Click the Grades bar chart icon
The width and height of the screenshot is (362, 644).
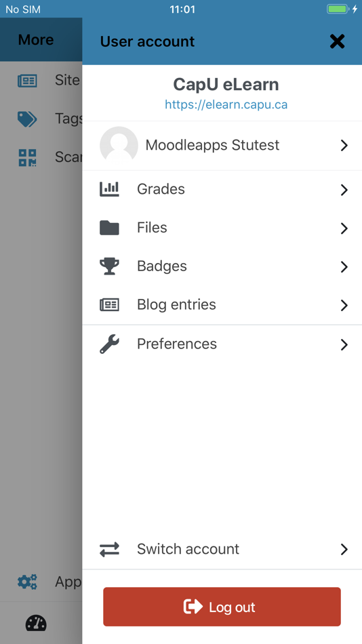click(109, 189)
